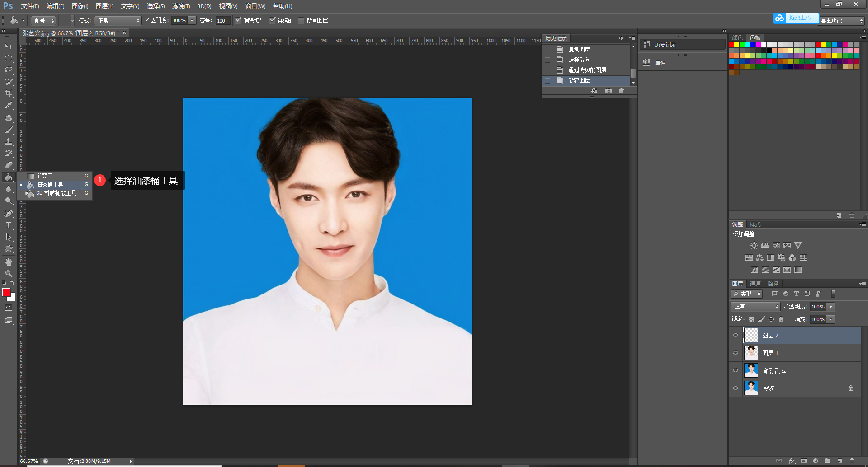Open the layers opacity dropdown

[830, 306]
